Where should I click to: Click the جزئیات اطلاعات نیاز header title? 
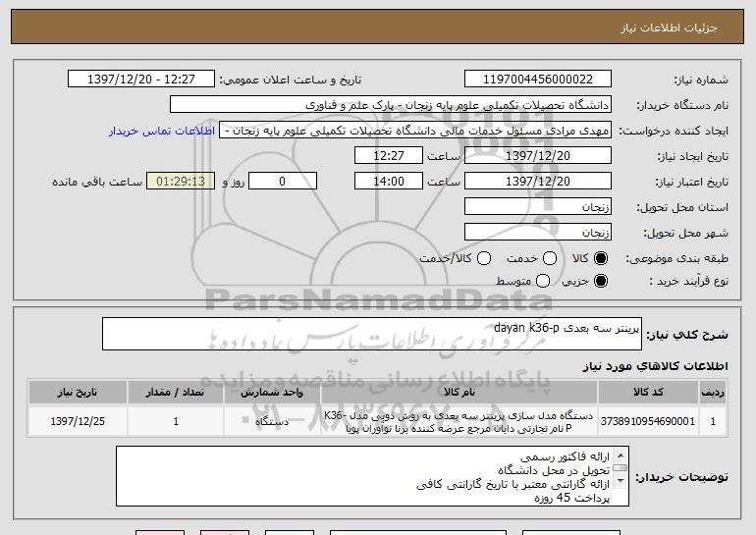669,27
